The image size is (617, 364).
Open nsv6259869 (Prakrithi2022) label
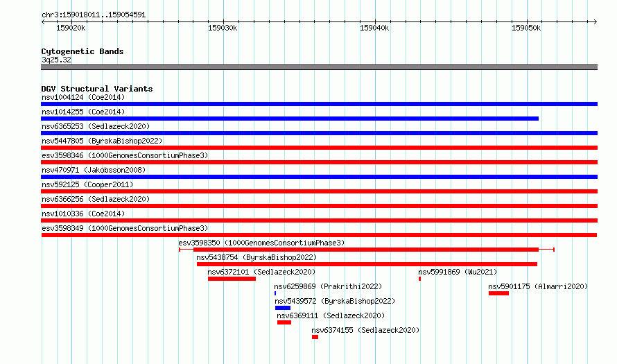(x=328, y=286)
